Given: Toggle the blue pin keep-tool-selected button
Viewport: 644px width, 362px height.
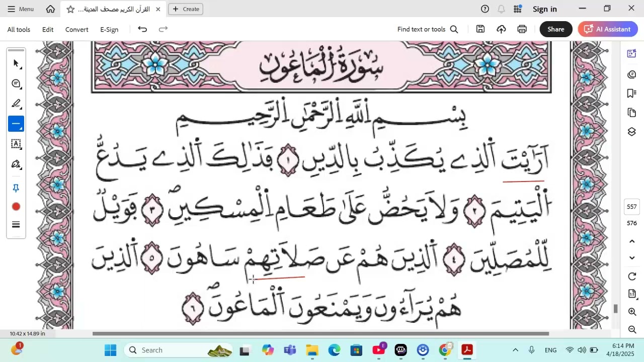Looking at the screenshot, I should 16,188.
